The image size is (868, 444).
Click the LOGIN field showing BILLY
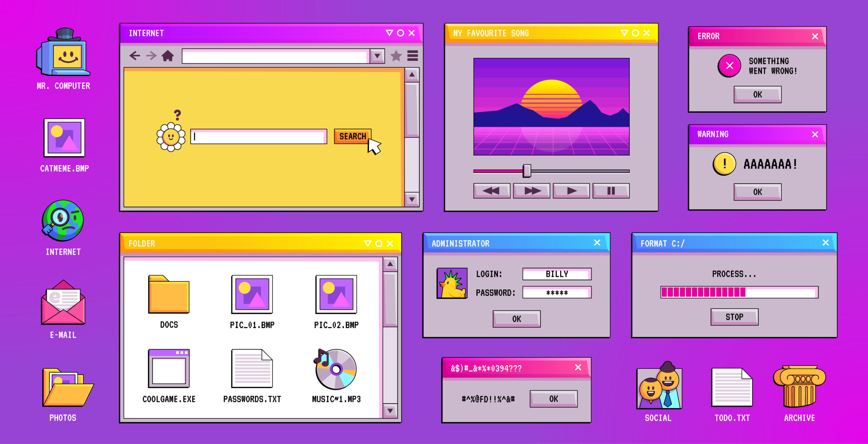557,274
